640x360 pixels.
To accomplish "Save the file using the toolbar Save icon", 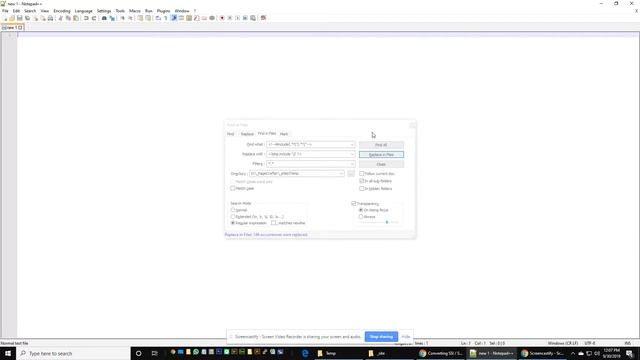I will pos(19,18).
